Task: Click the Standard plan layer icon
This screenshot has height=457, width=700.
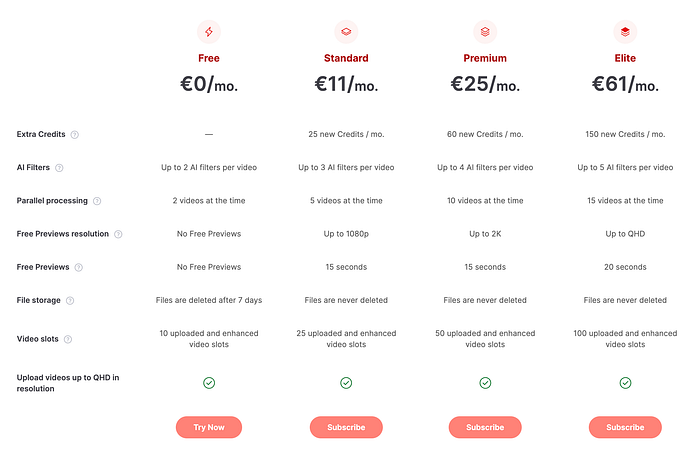Action: 346,32
